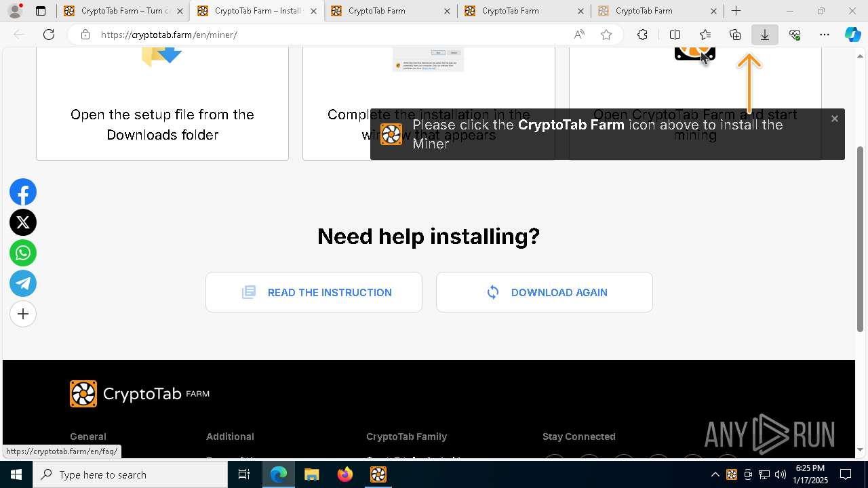This screenshot has height=488, width=868.
Task: Add this page to favorites star
Action: (606, 35)
